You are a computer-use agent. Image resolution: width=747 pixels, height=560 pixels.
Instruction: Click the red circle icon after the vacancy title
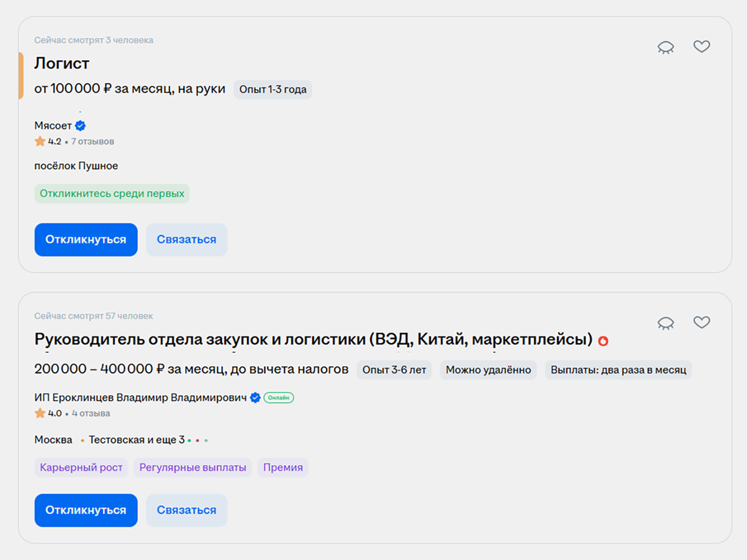tap(603, 341)
